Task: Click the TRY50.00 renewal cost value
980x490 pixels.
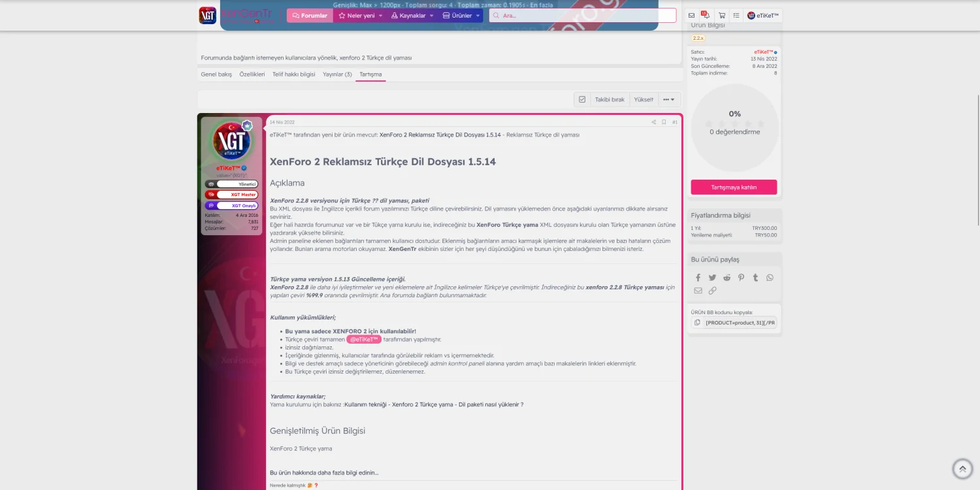Action: (x=766, y=235)
